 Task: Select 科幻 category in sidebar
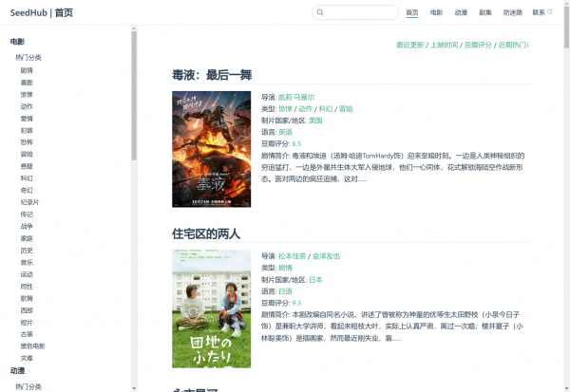coord(27,178)
